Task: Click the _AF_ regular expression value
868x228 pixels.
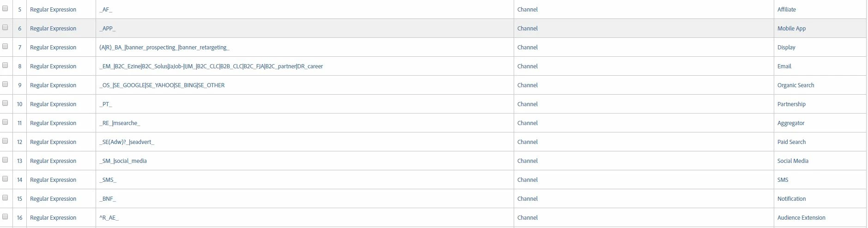Action: pyautogui.click(x=106, y=10)
